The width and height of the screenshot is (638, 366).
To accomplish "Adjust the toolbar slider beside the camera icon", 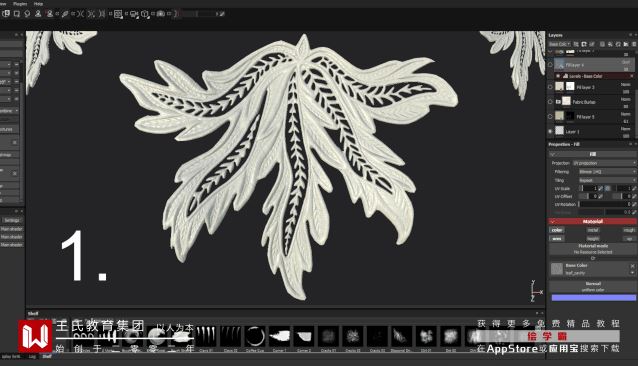I will [x=197, y=14].
